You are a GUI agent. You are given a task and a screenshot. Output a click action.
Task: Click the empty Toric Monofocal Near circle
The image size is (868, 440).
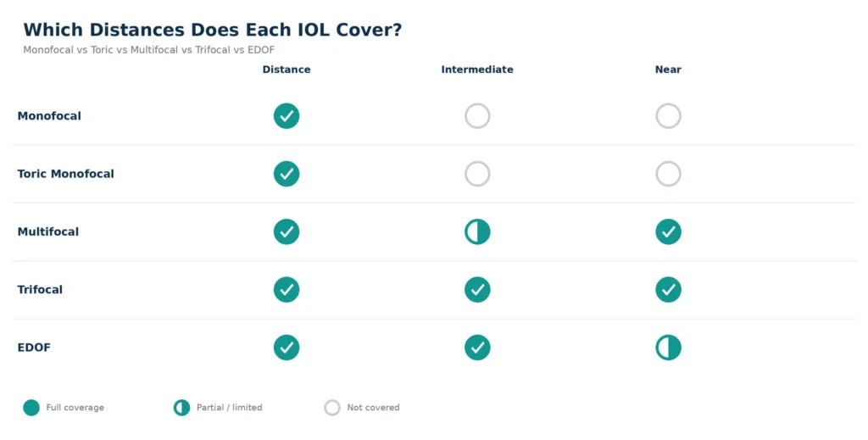tap(668, 174)
